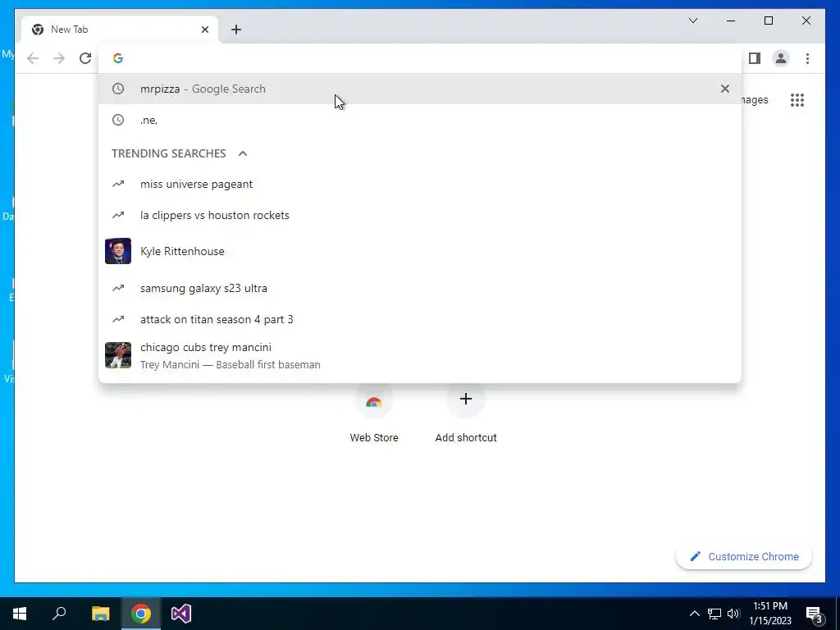The width and height of the screenshot is (840, 630).
Task: Click the Trey Mancini — Baseball first baseman subtitle
Action: pyautogui.click(x=231, y=365)
